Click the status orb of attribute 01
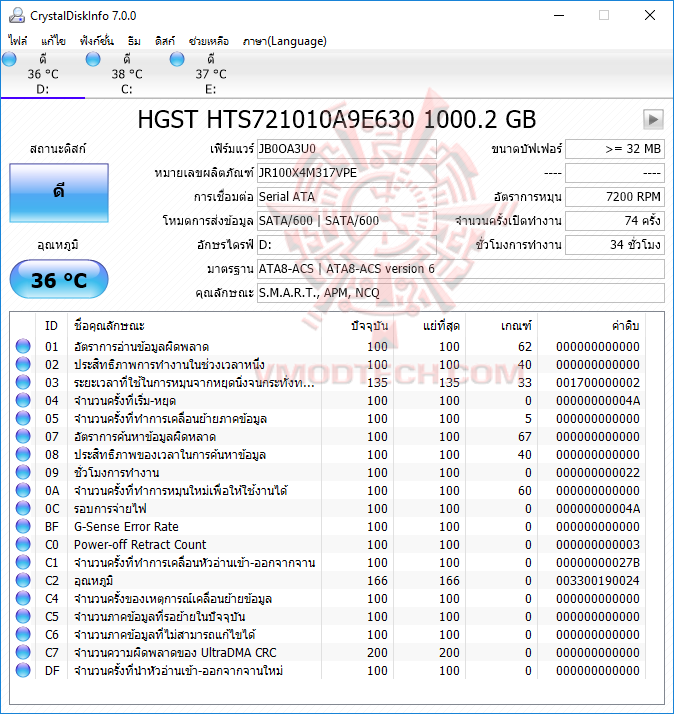The height and width of the screenshot is (714, 674). click(x=23, y=347)
